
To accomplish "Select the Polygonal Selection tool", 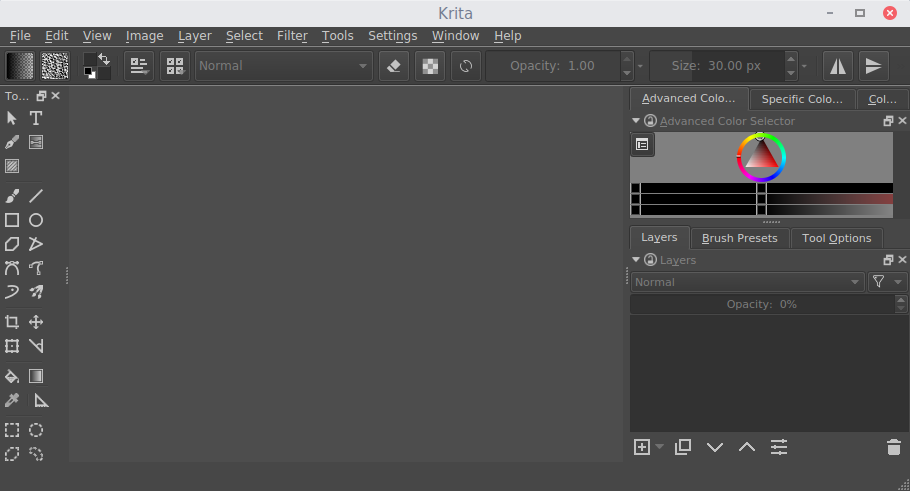I will coord(12,454).
